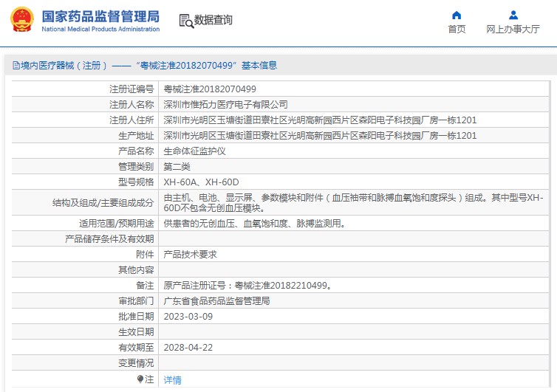Open the 网上办事大厅 link

(x=513, y=29)
